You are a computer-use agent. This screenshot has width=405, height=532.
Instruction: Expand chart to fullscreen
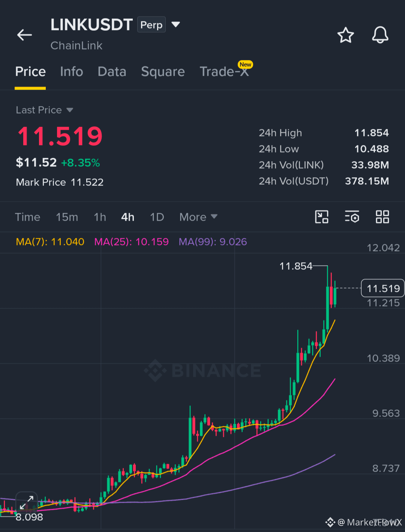27,502
